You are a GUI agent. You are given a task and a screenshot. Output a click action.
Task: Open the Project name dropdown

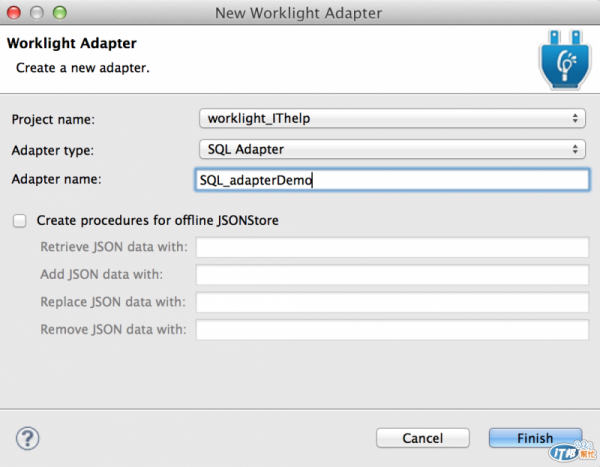point(392,118)
